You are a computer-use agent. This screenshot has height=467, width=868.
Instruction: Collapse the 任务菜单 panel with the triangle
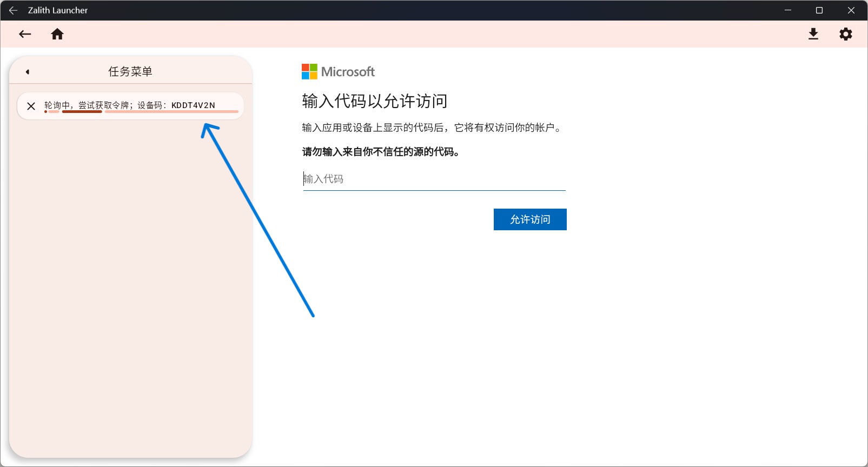(x=27, y=72)
